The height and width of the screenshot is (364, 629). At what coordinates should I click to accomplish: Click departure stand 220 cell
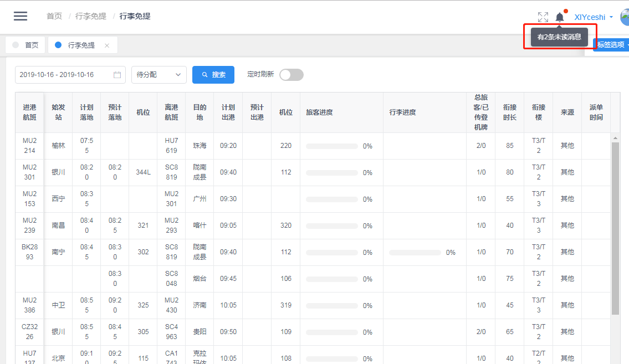285,146
